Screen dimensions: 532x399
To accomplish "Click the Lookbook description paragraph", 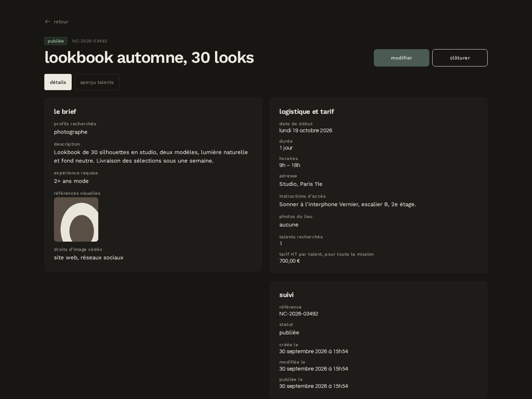I will (x=151, y=157).
